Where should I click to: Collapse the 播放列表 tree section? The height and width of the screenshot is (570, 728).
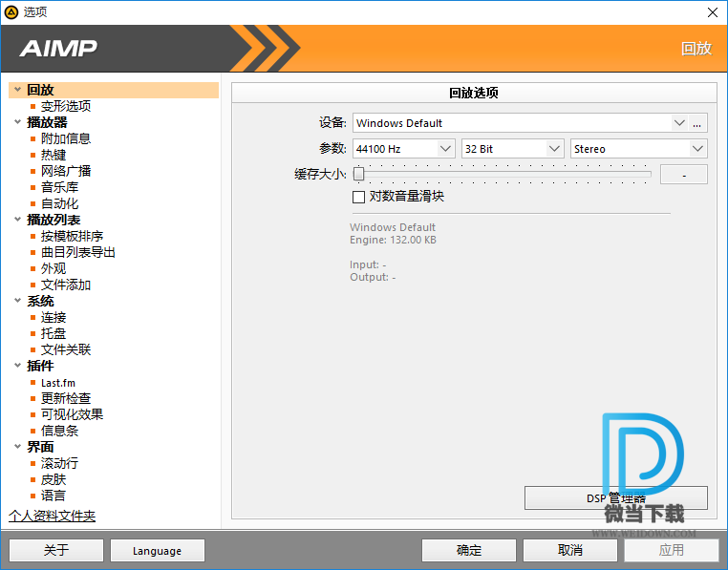tap(17, 219)
